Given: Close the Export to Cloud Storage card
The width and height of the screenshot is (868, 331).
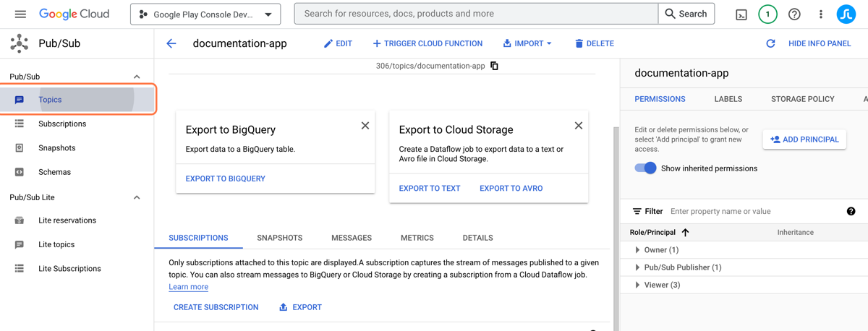Looking at the screenshot, I should pos(579,126).
